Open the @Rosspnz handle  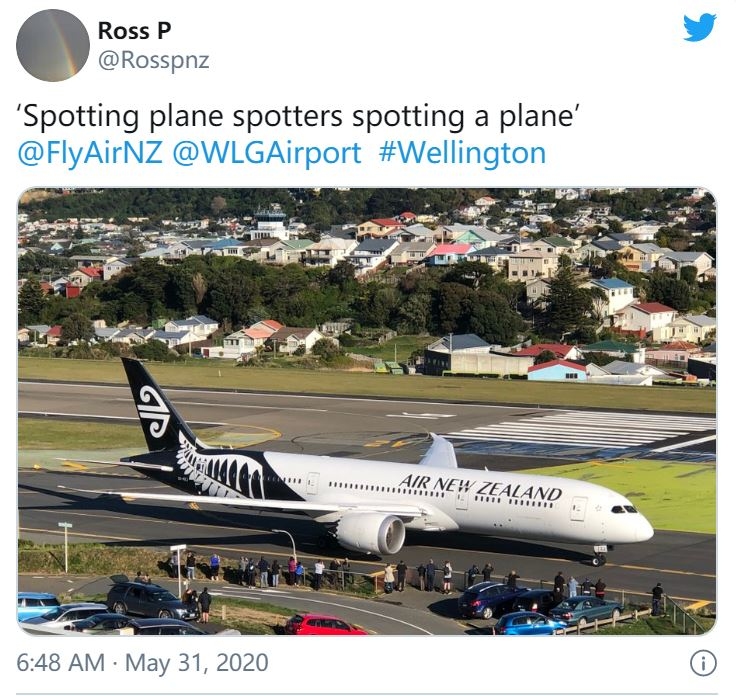click(x=153, y=61)
